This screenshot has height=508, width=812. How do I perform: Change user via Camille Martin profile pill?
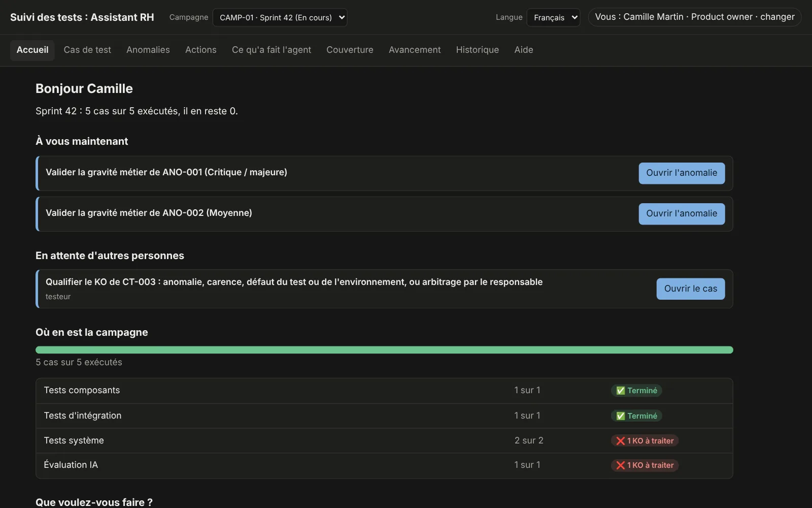click(x=694, y=17)
